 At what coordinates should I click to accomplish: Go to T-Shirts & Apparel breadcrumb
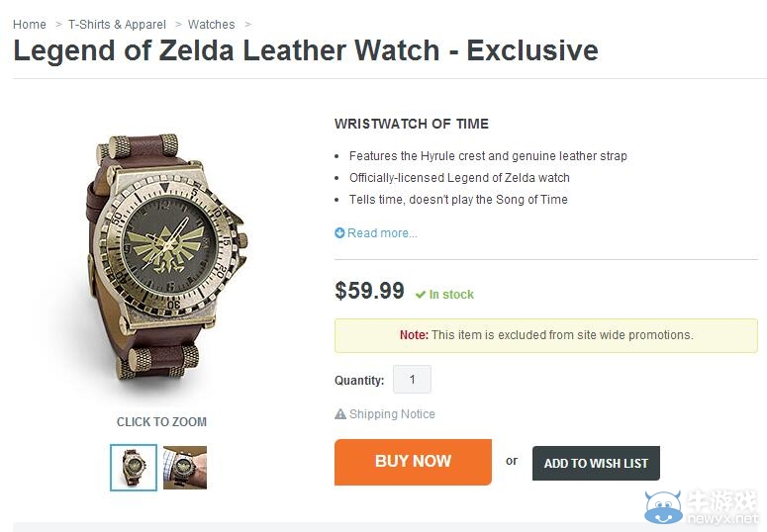[x=117, y=25]
